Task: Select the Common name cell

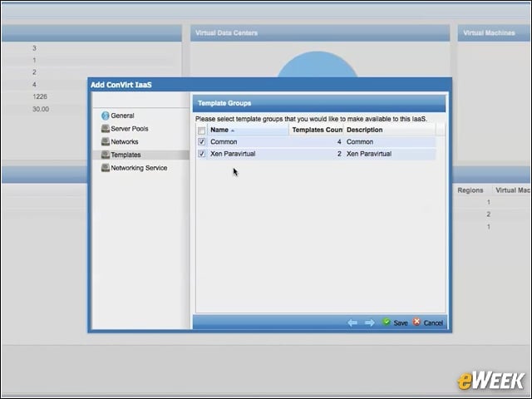Action: click(224, 142)
